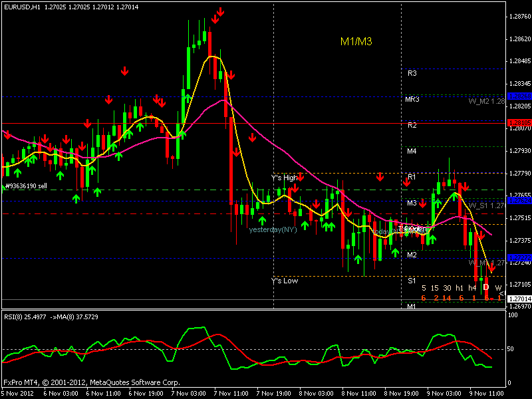This screenshot has width=532, height=399.
Task: Click the 7 Nov 03:00 time label
Action: tap(188, 394)
